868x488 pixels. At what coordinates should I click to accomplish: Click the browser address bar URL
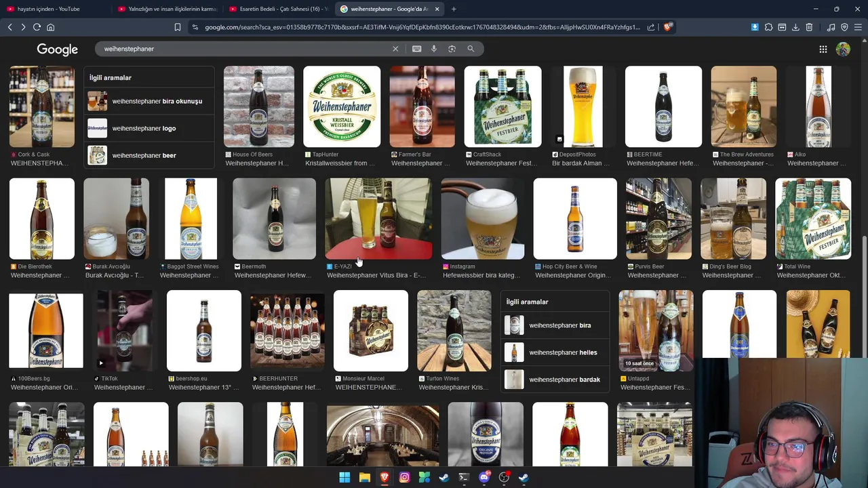pos(422,27)
